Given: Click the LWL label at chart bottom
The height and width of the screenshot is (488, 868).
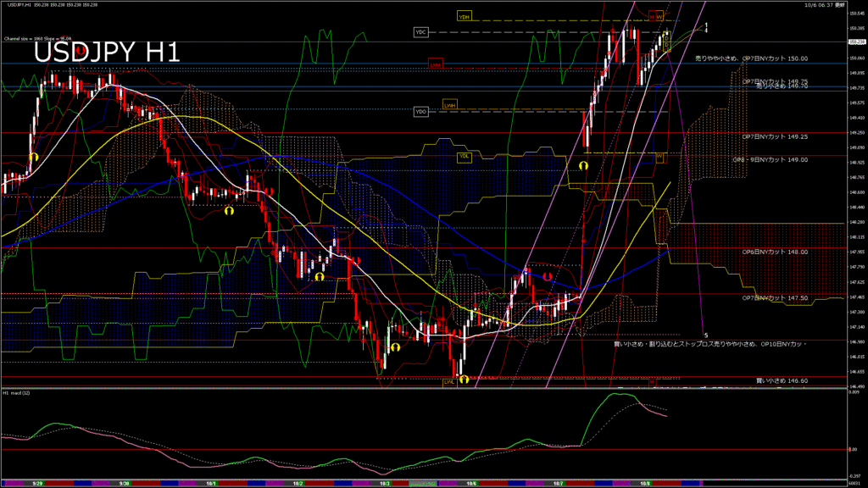Looking at the screenshot, I should pos(449,382).
